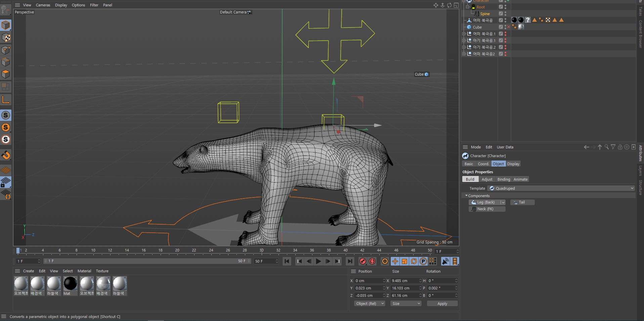Image resolution: width=644 pixels, height=321 pixels.
Task: Open the Leg (Back) dropdown arrow
Action: (503, 202)
